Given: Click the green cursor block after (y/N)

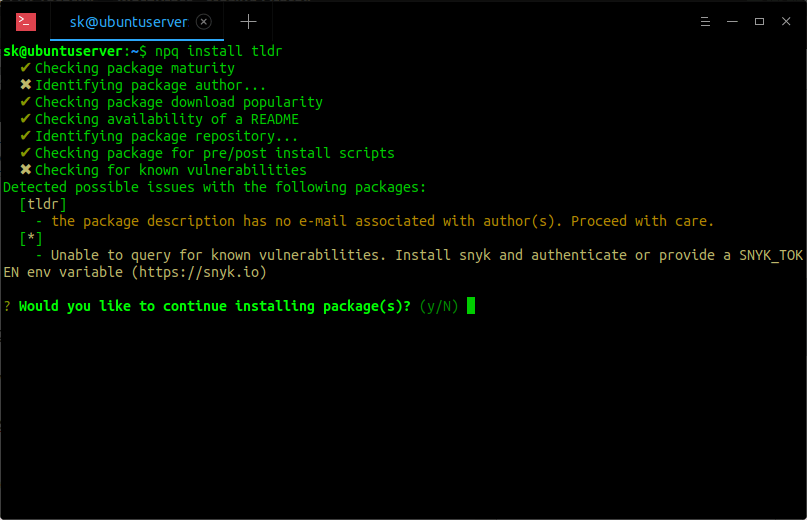Looking at the screenshot, I should tap(471, 306).
